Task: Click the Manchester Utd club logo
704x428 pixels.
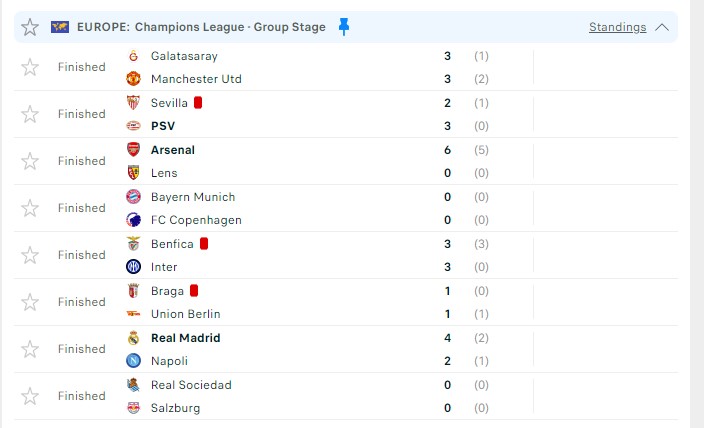Action: (x=133, y=79)
